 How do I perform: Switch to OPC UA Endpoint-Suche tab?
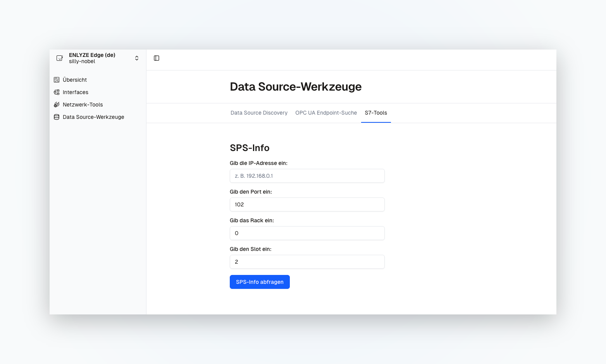coord(326,113)
